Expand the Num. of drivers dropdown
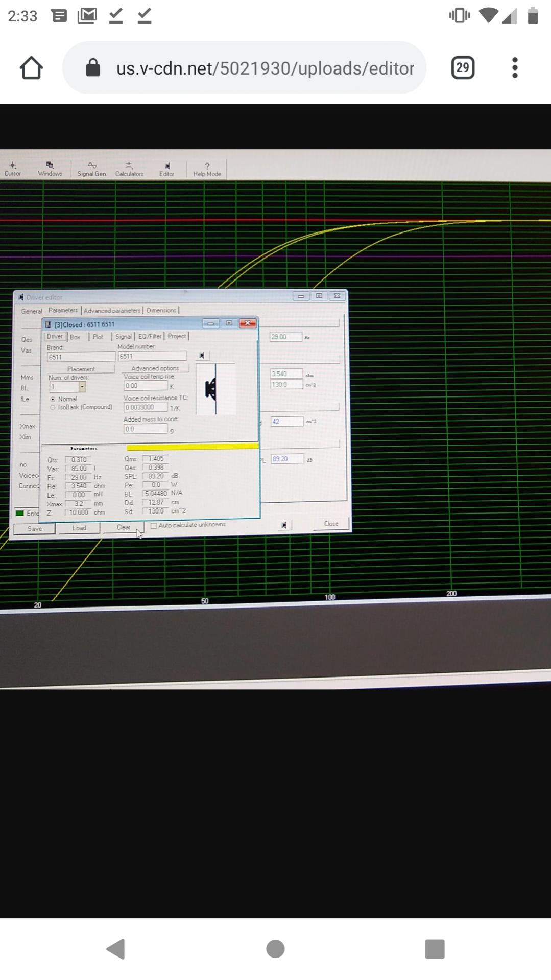This screenshot has height=980, width=551. 82,387
